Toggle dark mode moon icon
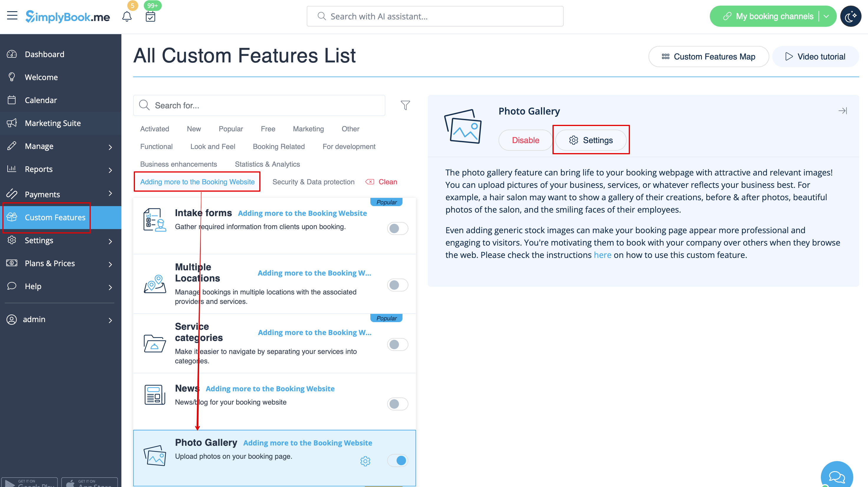This screenshot has width=868, height=487. point(851,16)
